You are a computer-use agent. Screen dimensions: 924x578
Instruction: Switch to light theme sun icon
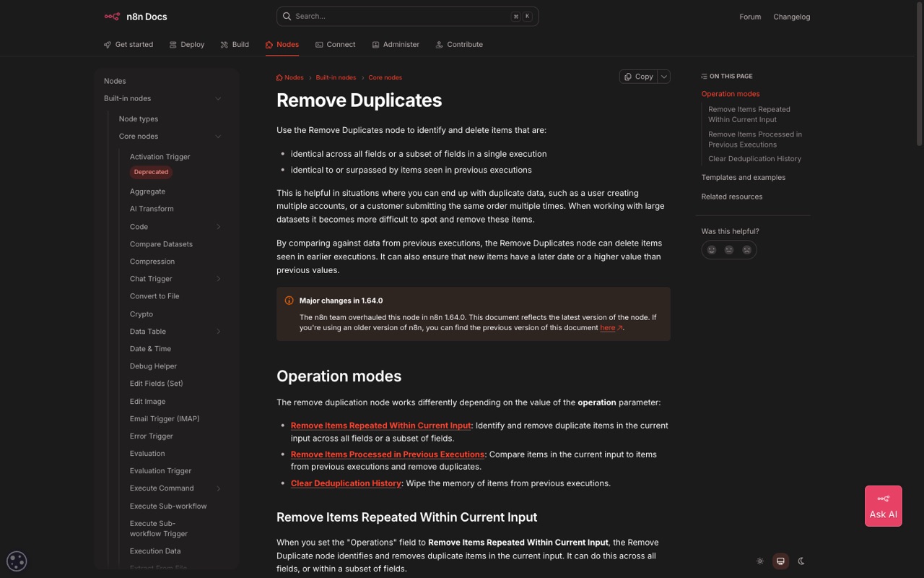760,561
